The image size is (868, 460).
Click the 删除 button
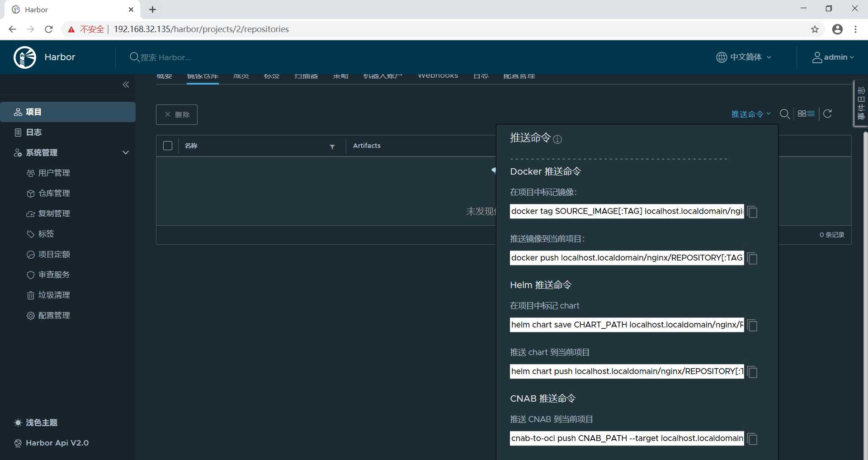[177, 115]
